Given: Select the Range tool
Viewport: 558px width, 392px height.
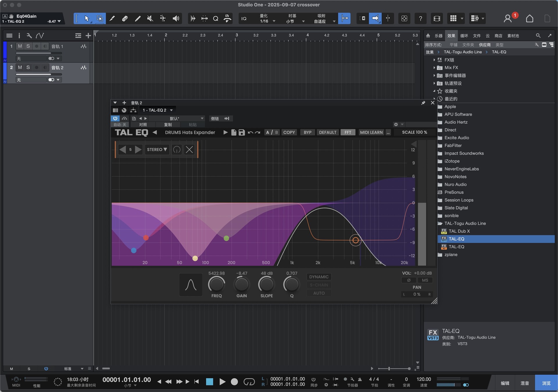Looking at the screenshot, I should click(x=99, y=19).
